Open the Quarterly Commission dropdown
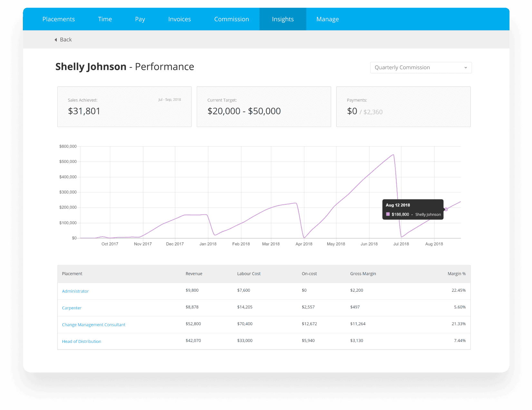The width and height of the screenshot is (532, 410). point(421,68)
